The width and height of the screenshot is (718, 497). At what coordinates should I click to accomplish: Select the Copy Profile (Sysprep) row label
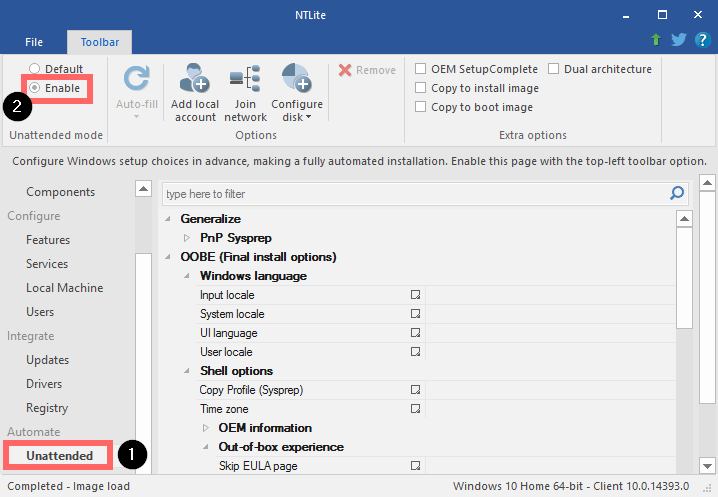point(251,390)
